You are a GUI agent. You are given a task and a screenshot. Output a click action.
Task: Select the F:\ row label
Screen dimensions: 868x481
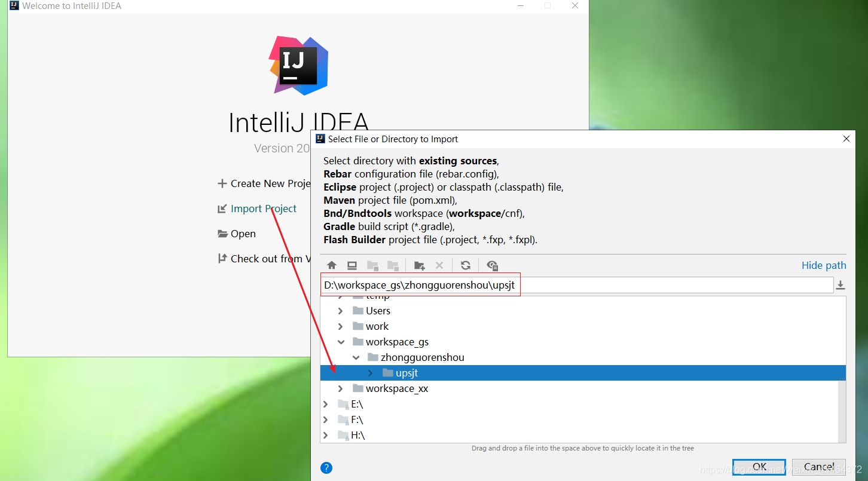click(x=357, y=419)
